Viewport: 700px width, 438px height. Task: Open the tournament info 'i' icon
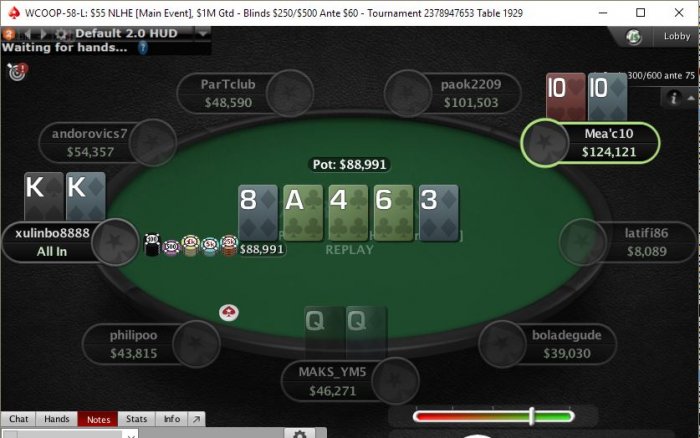point(673,97)
